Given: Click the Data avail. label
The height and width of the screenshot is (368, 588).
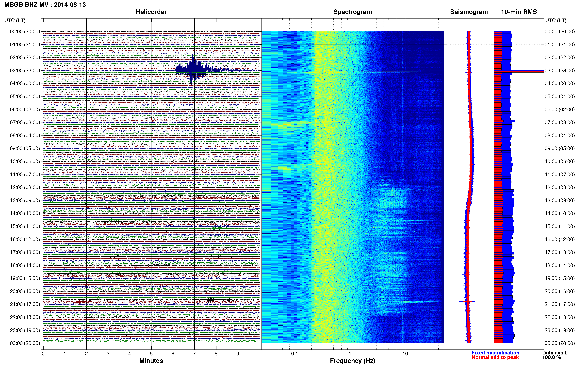Looking at the screenshot, I should (x=555, y=353).
